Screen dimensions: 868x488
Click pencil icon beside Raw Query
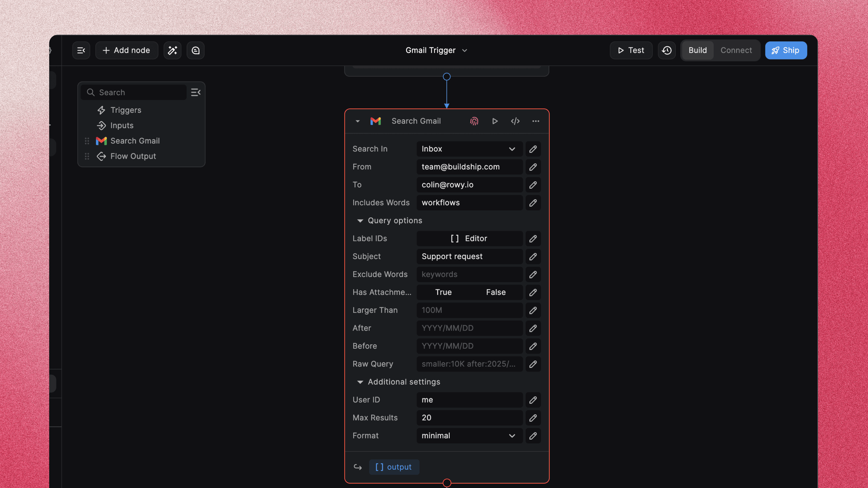[x=533, y=364]
